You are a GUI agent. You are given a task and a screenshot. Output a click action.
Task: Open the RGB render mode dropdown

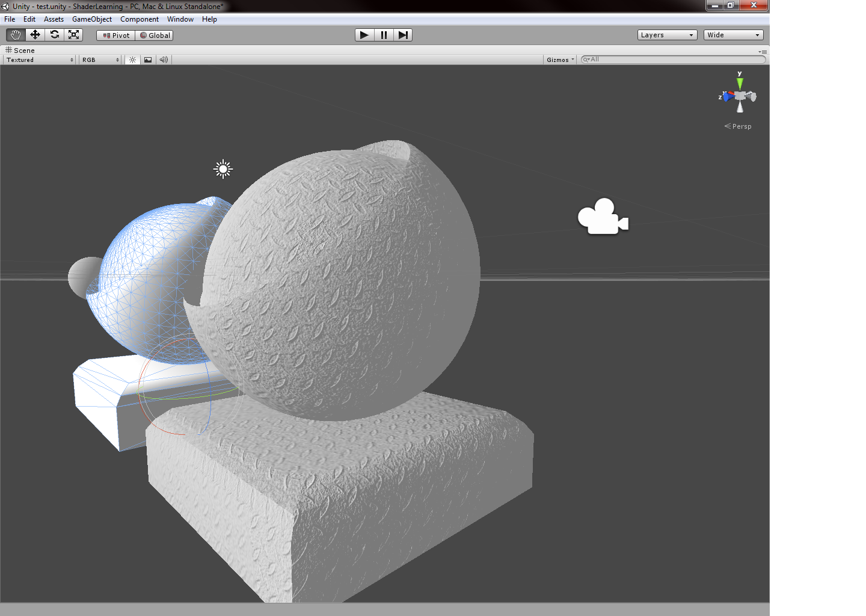(x=100, y=60)
